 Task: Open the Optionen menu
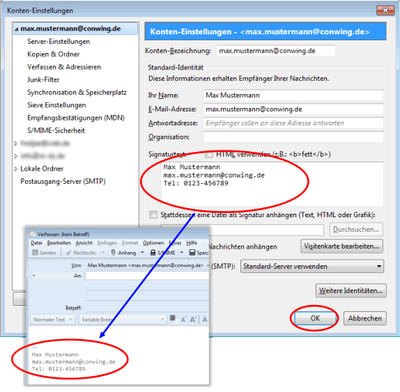coord(154,243)
